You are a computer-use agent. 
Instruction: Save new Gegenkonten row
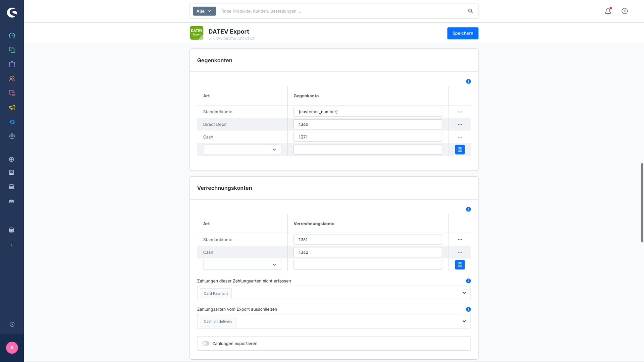pos(460,149)
